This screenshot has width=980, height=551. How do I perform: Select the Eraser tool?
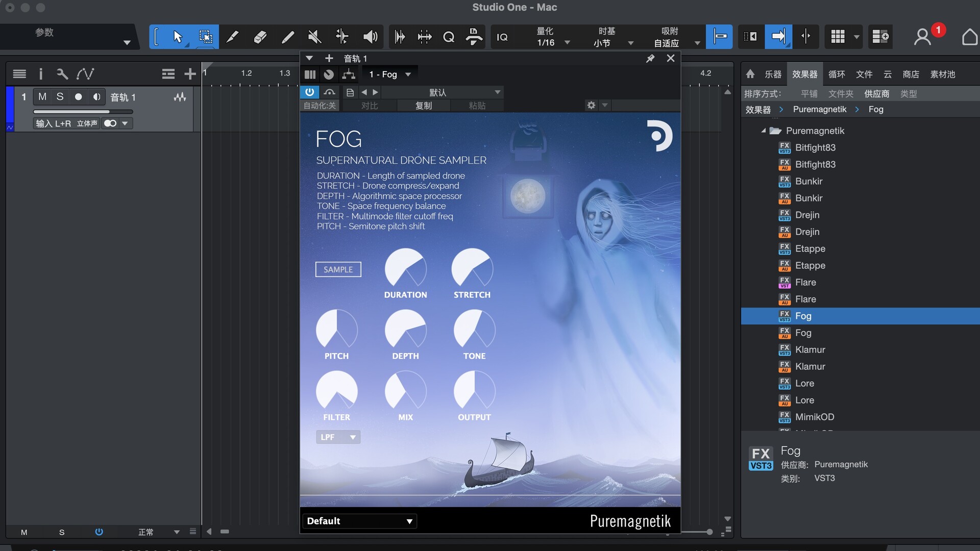(260, 37)
